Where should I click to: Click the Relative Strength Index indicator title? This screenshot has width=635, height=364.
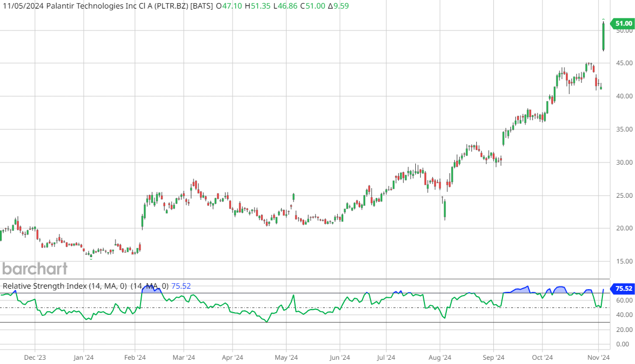click(64, 286)
